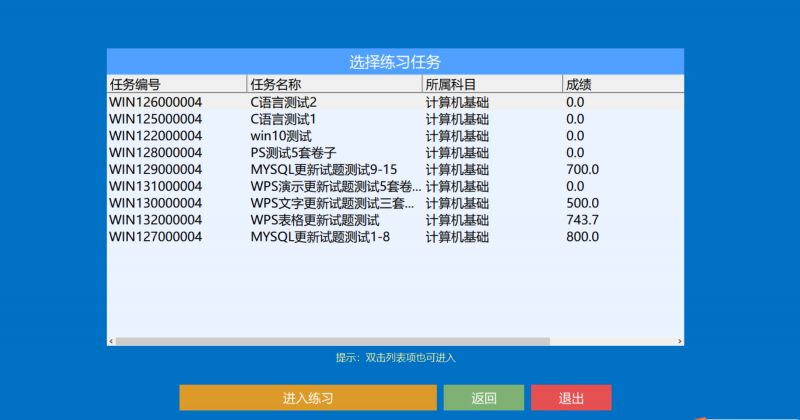Click the green 返回 button

484,398
